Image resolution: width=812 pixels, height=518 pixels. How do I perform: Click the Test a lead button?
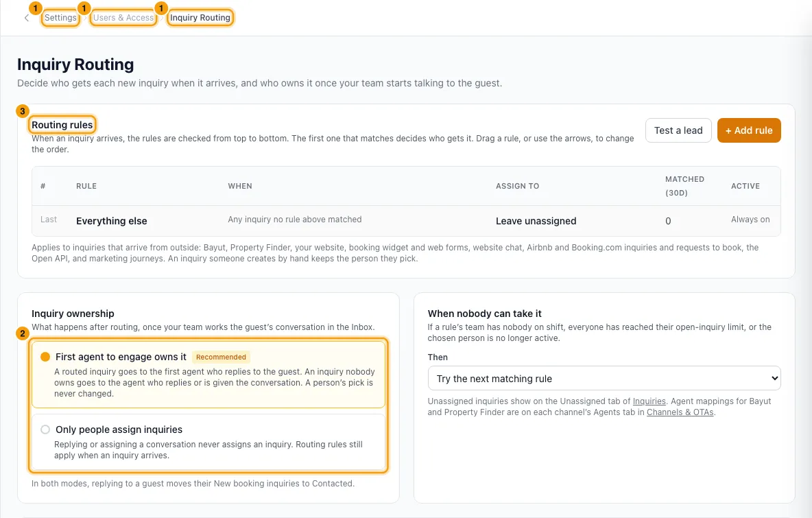click(678, 130)
